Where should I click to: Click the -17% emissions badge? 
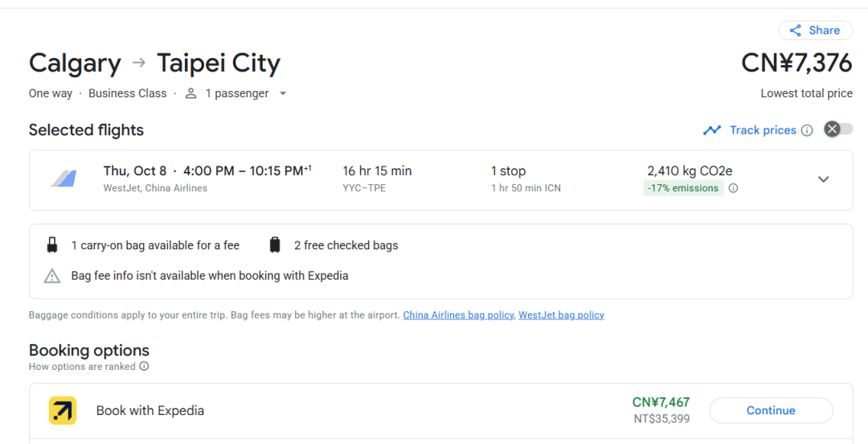pyautogui.click(x=683, y=188)
